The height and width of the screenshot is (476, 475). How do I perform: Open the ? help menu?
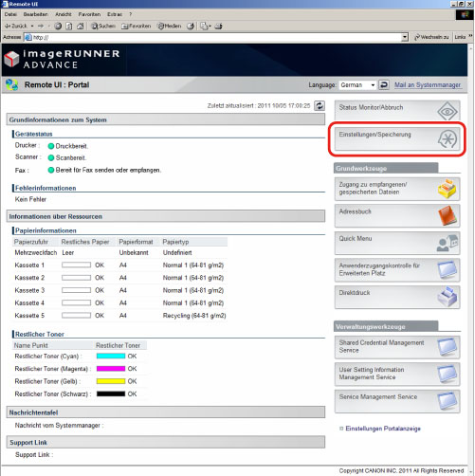pyautogui.click(x=131, y=14)
